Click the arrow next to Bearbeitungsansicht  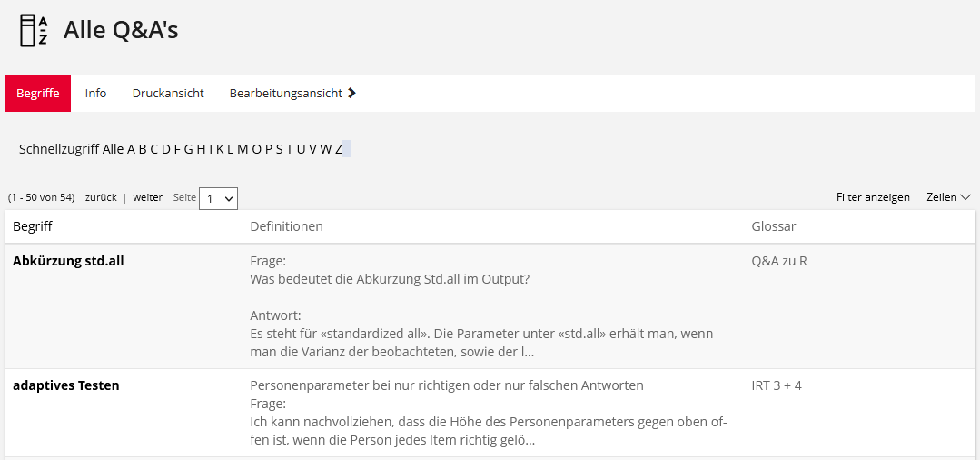pyautogui.click(x=352, y=93)
